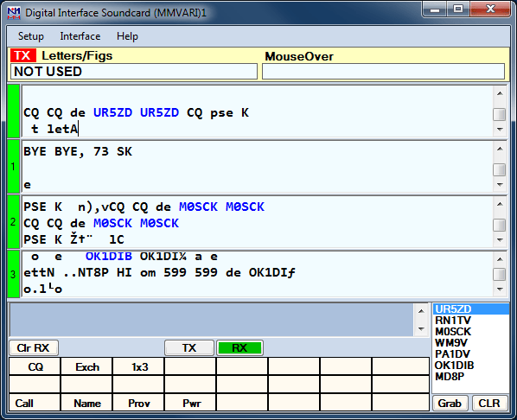Click 'BYE BYE, 73 SK' text in pane 1
The image size is (517, 420).
[78, 151]
